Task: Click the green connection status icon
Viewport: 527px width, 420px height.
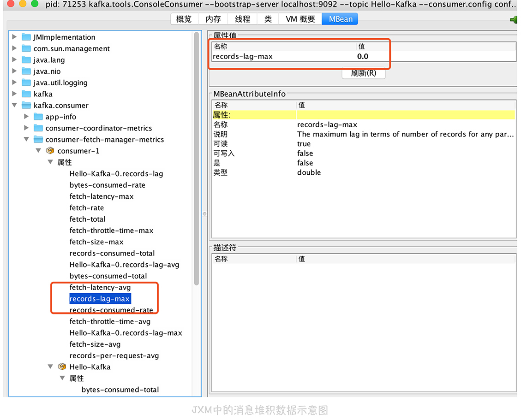Action: pos(513,19)
